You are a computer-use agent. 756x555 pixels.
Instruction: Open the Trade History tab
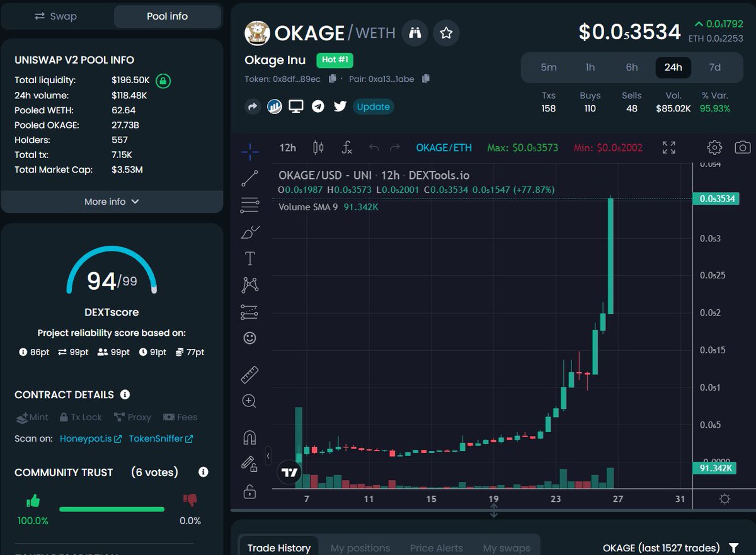279,548
